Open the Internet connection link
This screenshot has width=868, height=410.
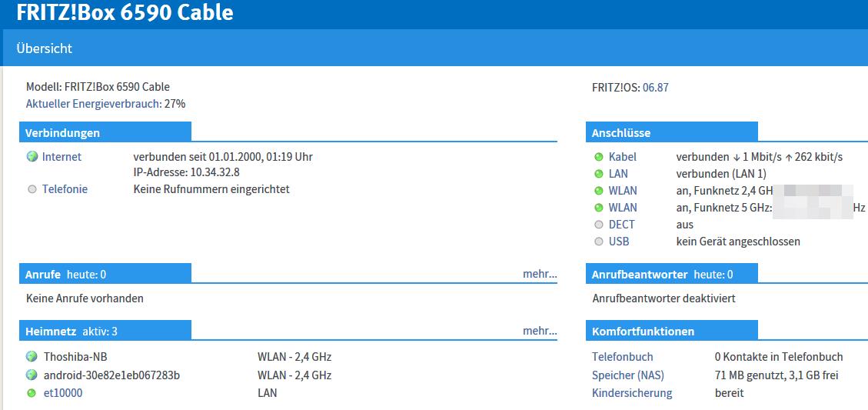tap(62, 157)
